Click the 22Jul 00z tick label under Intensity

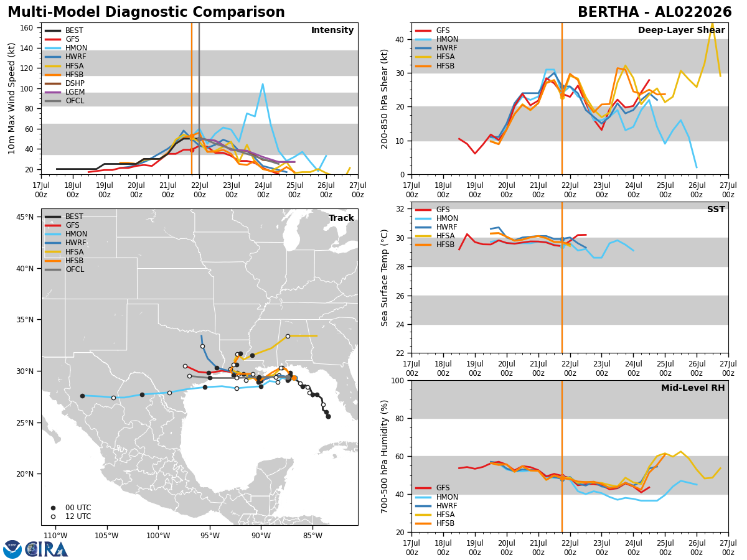pos(199,190)
